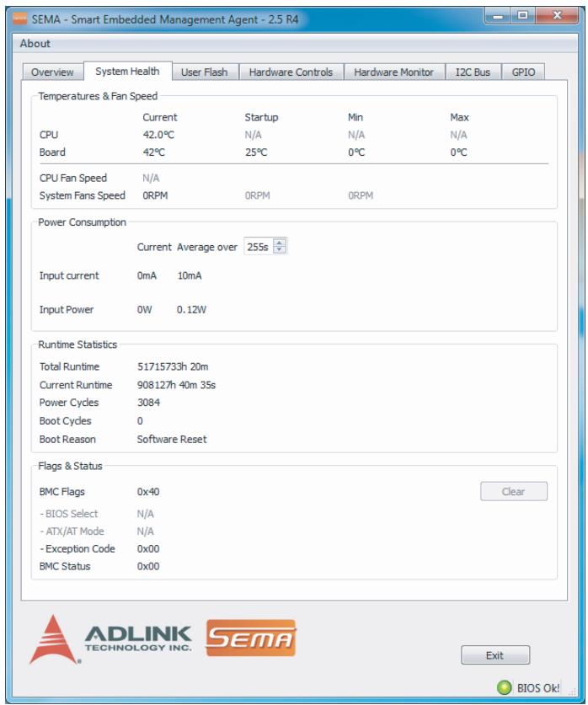Increase the averaging interval with up arrow
This screenshot has width=588, height=705.
(x=279, y=243)
